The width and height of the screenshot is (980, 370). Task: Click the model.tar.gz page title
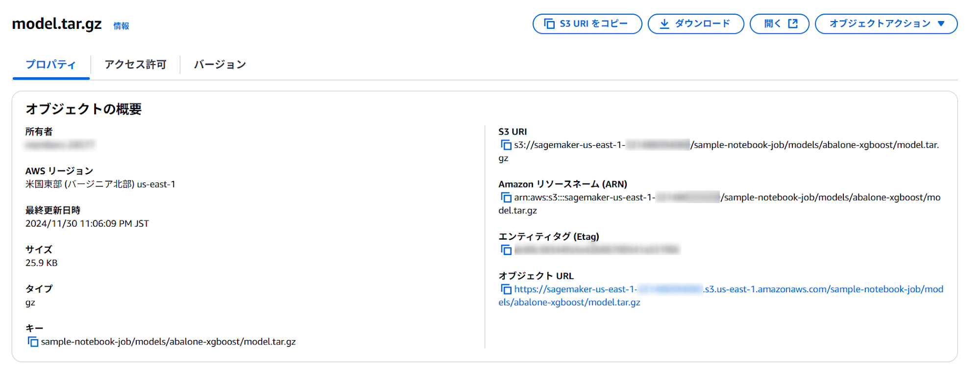[x=57, y=23]
